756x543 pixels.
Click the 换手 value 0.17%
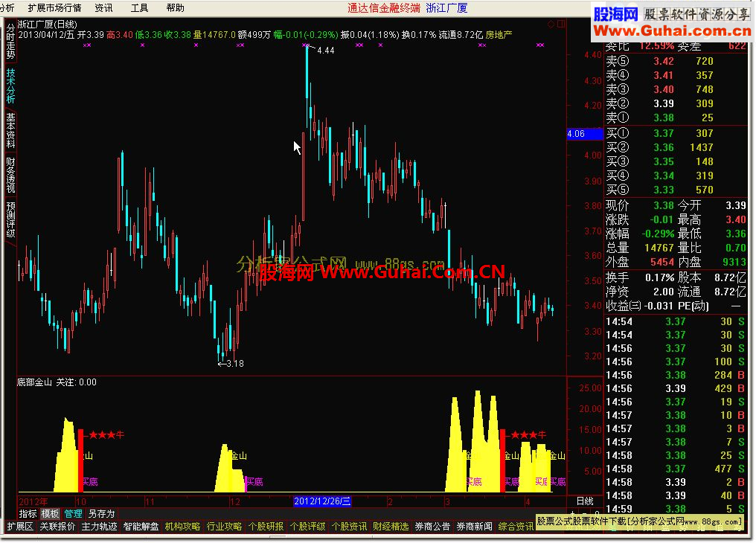click(659, 278)
